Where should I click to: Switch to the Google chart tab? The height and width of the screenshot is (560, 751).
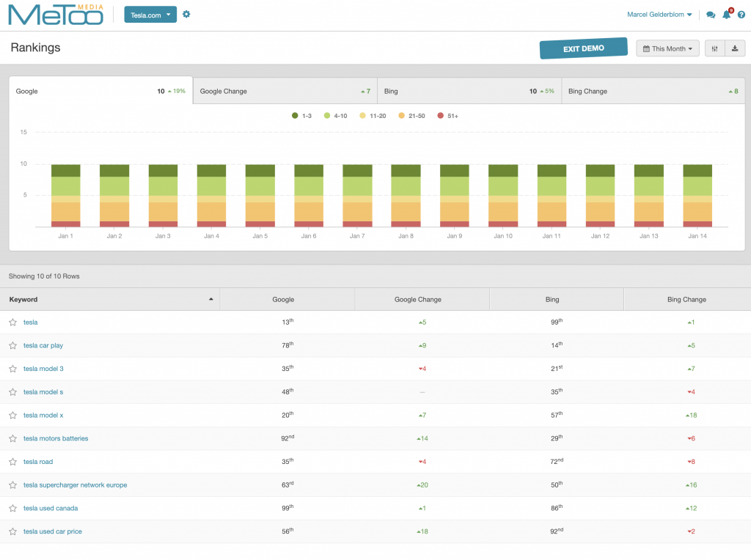(100, 91)
